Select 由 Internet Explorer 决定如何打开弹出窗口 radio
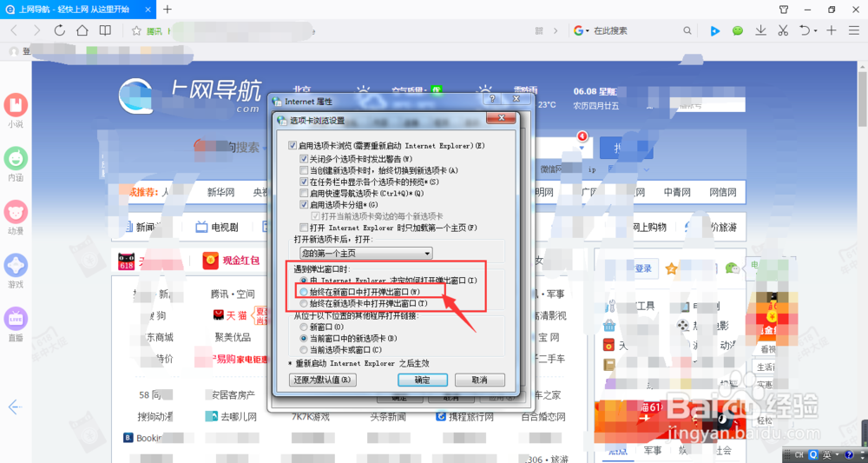 (x=303, y=281)
